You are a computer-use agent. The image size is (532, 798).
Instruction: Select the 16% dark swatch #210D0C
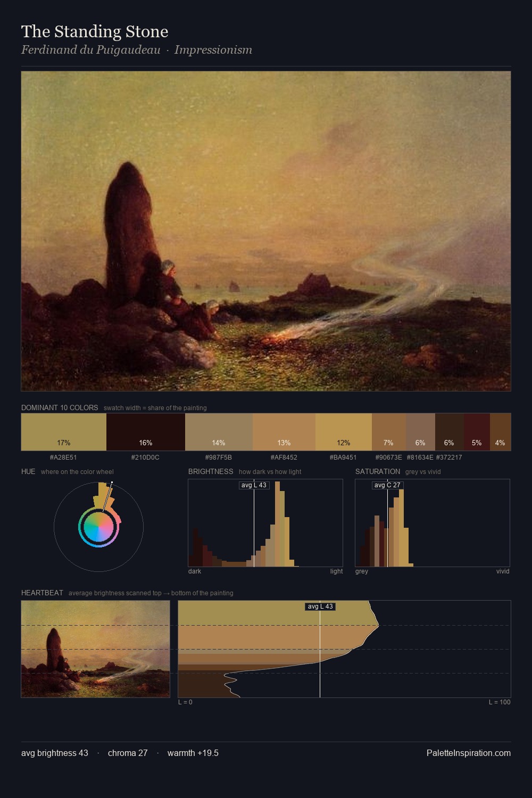pyautogui.click(x=146, y=432)
